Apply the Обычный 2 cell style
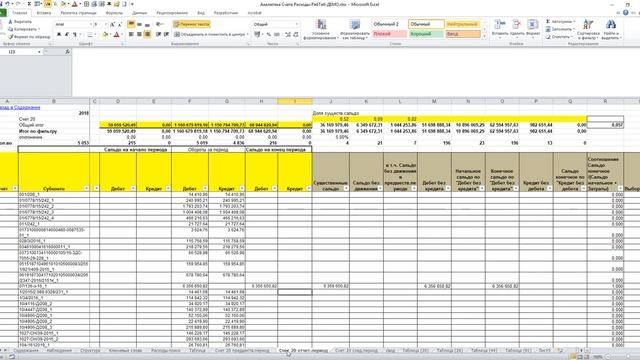Viewport: 640px width, 360px height. (x=389, y=24)
